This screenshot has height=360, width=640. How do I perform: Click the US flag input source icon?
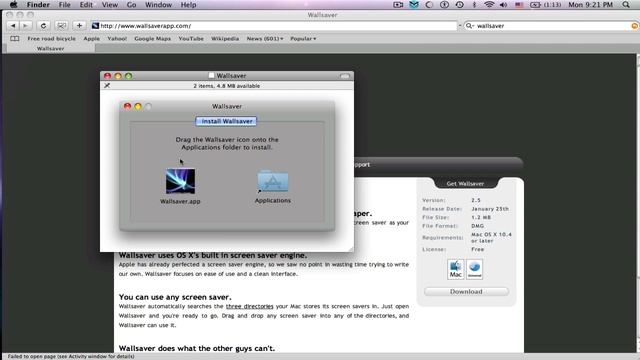coord(519,5)
